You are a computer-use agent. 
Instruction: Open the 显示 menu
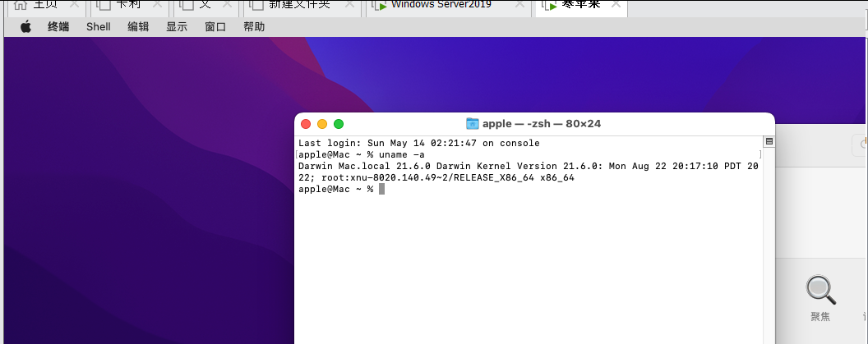coord(177,26)
